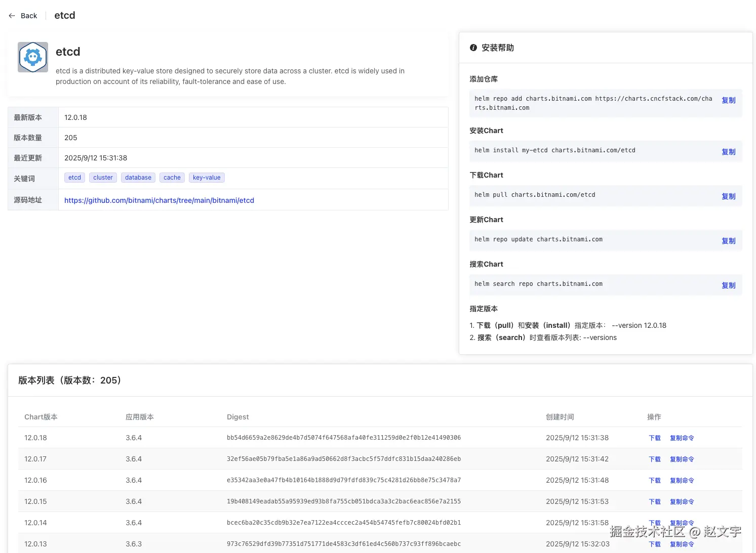The height and width of the screenshot is (553, 756).
Task: Select the digest starting with 973c76529dfd
Action: (x=344, y=544)
